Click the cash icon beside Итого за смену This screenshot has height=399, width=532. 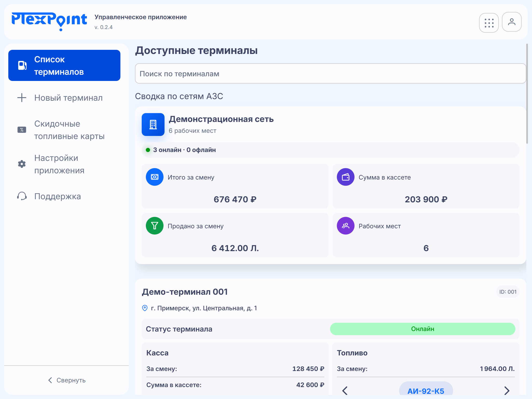click(x=155, y=177)
